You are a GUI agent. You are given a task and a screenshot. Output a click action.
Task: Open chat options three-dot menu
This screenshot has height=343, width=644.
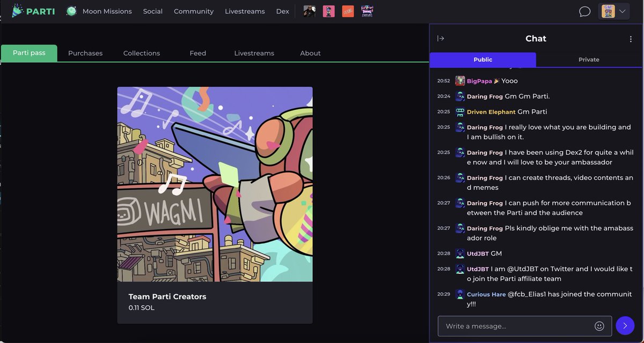click(x=631, y=39)
